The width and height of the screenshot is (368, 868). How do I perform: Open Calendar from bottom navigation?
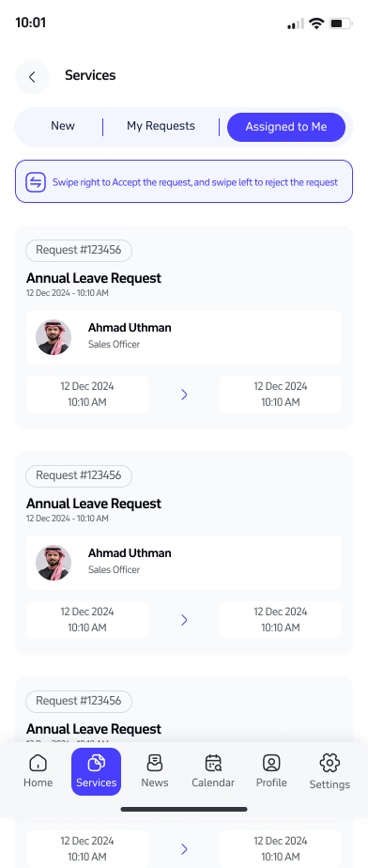pyautogui.click(x=213, y=771)
